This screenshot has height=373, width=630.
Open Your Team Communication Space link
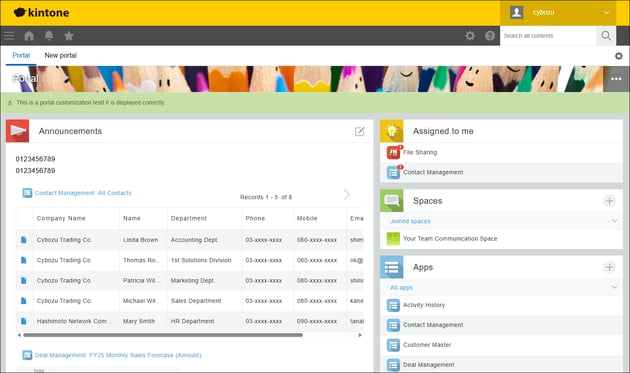click(450, 239)
